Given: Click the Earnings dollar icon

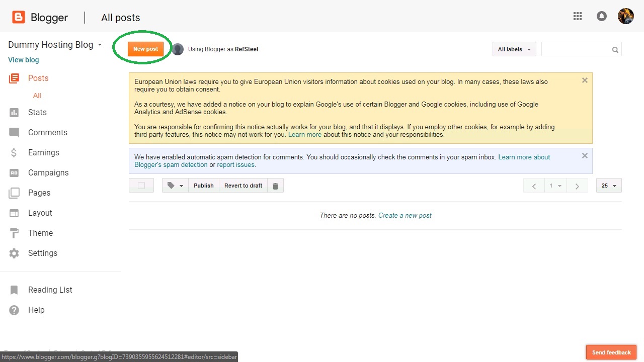Looking at the screenshot, I should click(14, 153).
